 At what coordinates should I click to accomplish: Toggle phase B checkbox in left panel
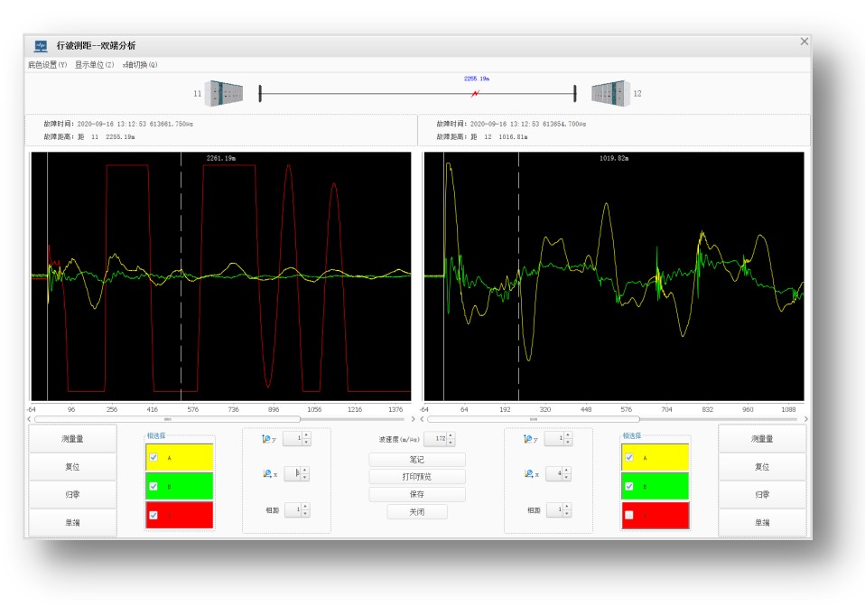(153, 486)
